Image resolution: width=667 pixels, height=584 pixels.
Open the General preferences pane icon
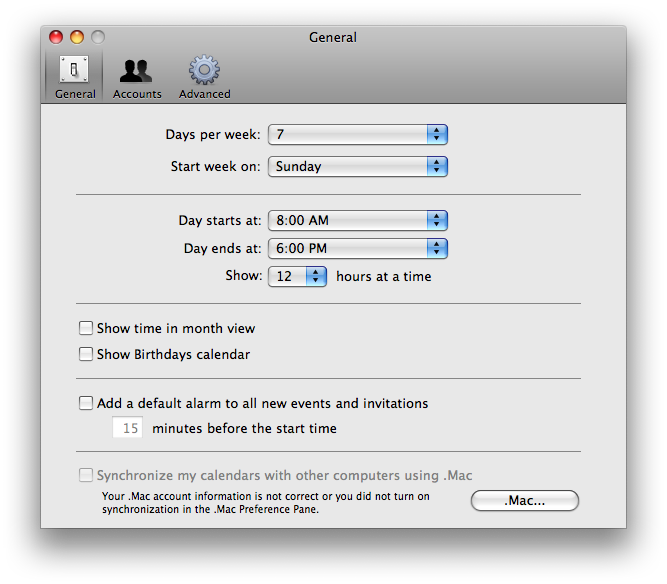point(74,77)
